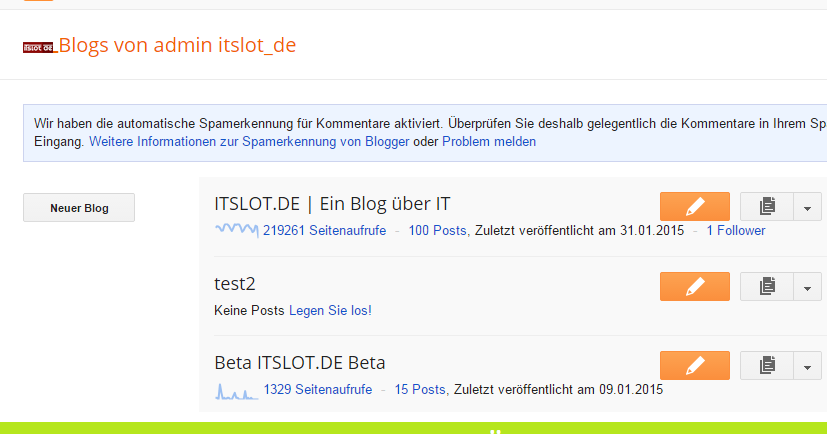Screen dimensions: 827x434
Task: Click the Neuer Blog button
Action: tap(79, 208)
